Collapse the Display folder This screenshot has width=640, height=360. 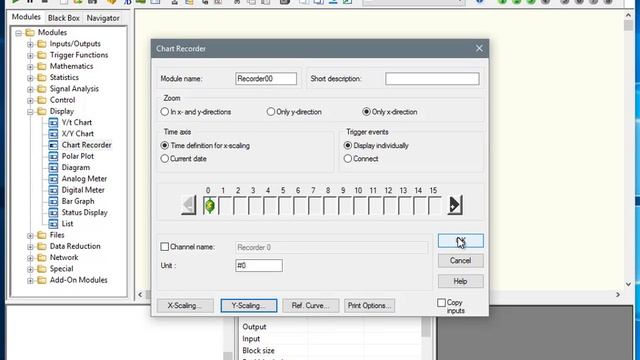[x=30, y=111]
